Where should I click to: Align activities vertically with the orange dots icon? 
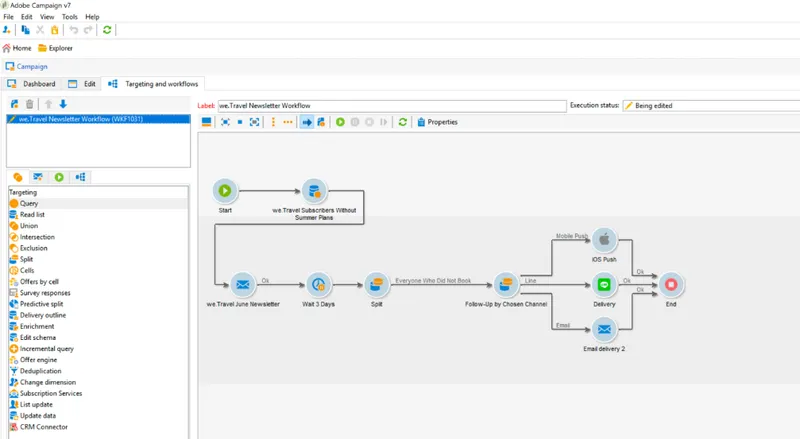tap(273, 122)
